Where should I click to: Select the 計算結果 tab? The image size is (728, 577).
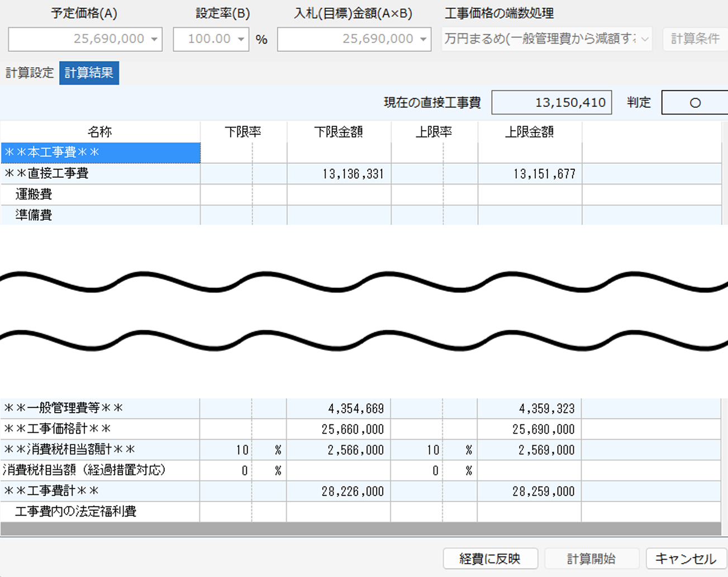click(89, 73)
